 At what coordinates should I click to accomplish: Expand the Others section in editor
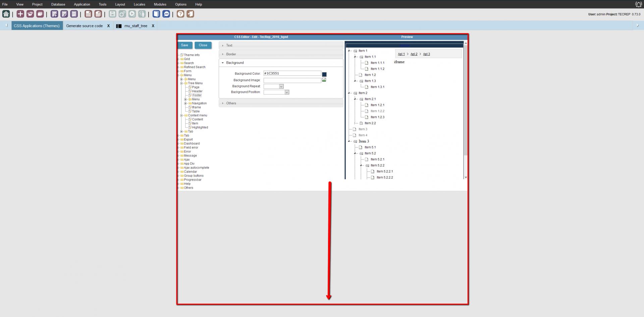pos(281,103)
